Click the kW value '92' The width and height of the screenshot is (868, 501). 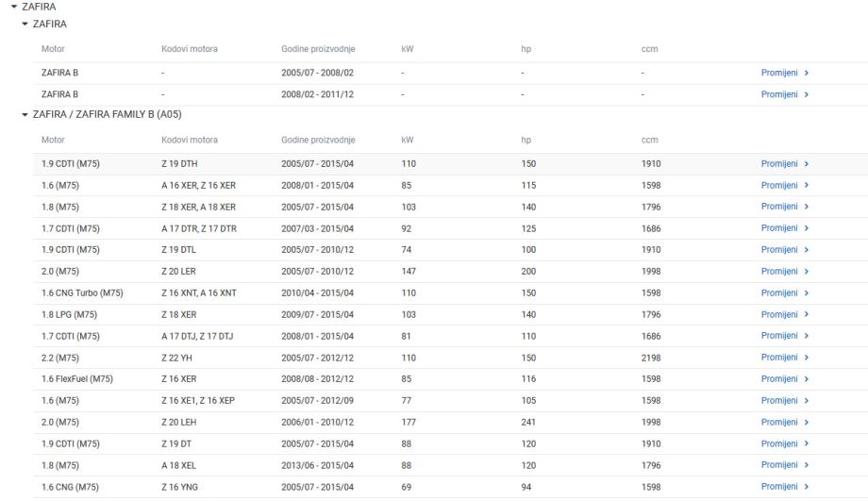[407, 228]
